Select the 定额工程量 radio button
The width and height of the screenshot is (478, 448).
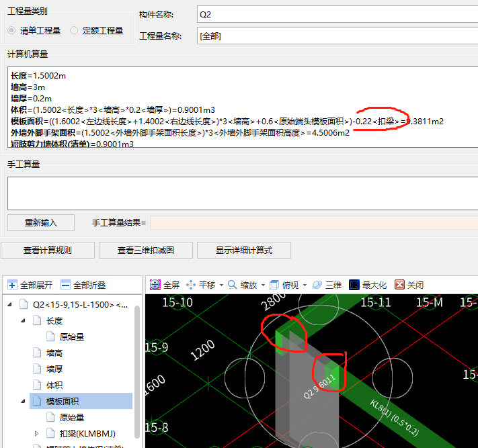tap(74, 30)
